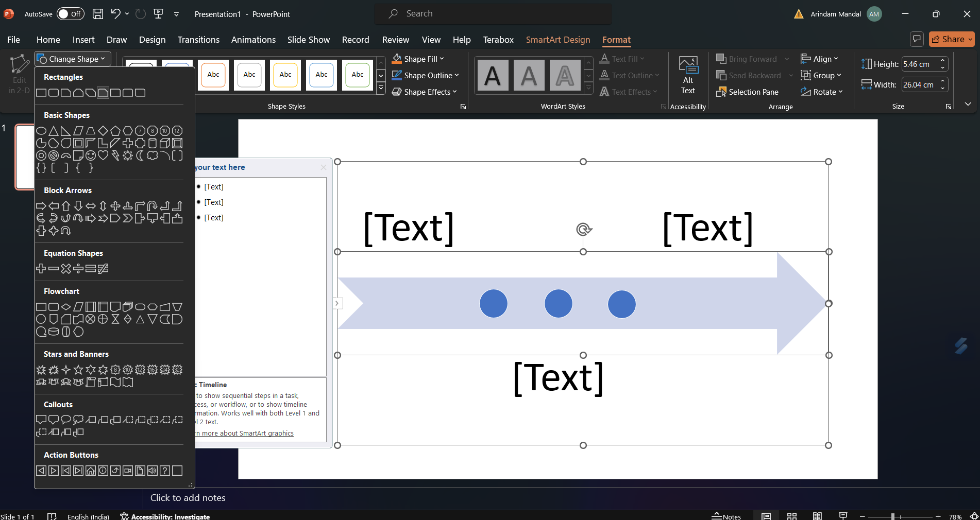This screenshot has width=980, height=520.
Task: Choose the Heart basic shape
Action: 103,155
